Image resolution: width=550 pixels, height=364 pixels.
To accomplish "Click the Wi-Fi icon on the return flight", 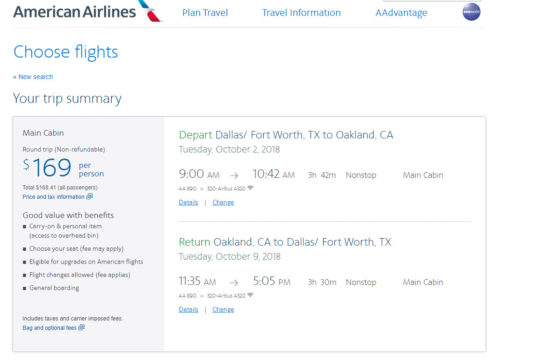I will 250,295.
